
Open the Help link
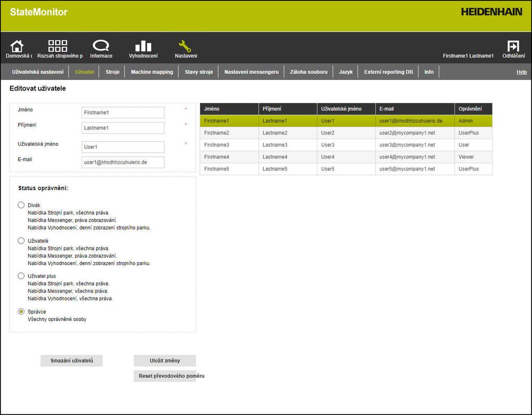522,72
